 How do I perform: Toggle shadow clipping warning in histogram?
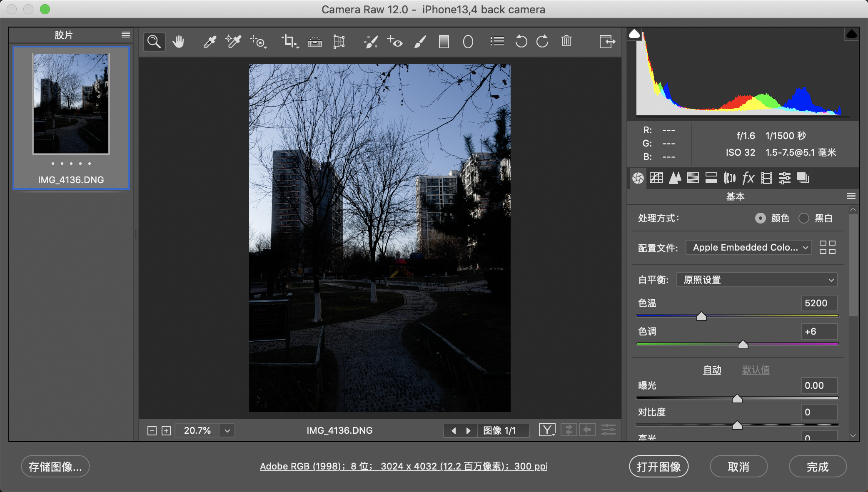click(x=634, y=34)
